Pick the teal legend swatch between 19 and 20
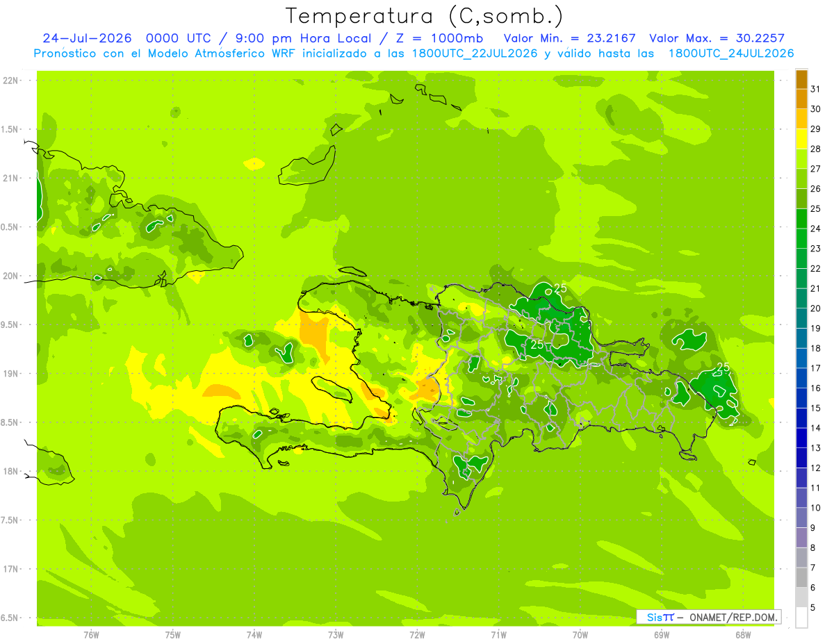Image resolution: width=834 pixels, height=644 pixels. [x=801, y=319]
